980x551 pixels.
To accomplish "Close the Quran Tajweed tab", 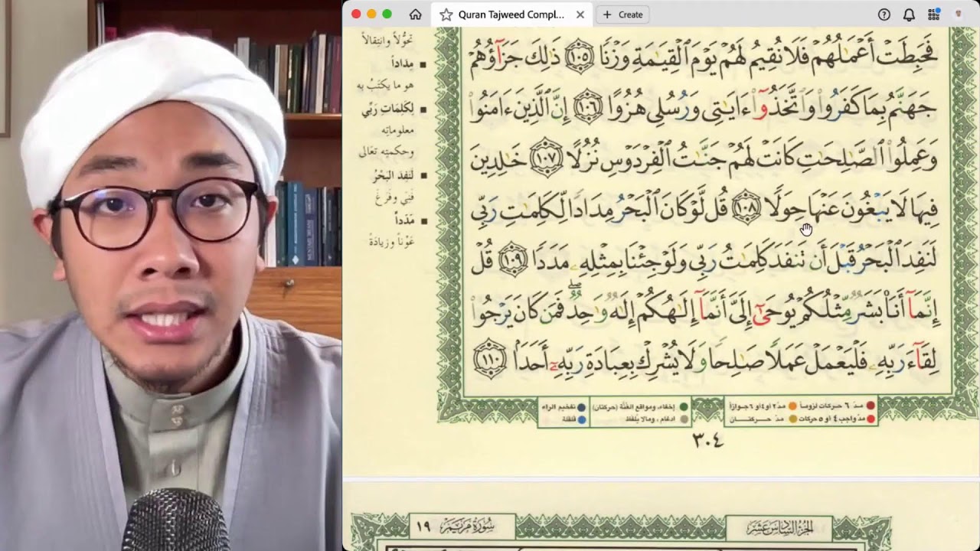I will [x=580, y=15].
